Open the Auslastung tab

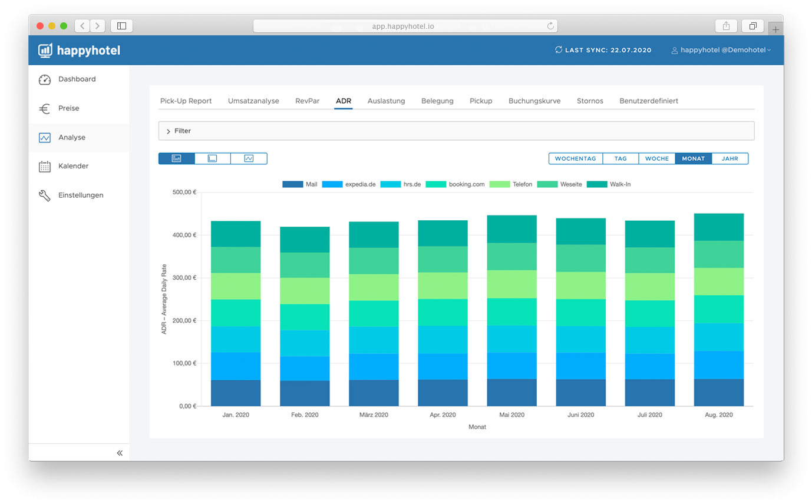[x=386, y=101]
